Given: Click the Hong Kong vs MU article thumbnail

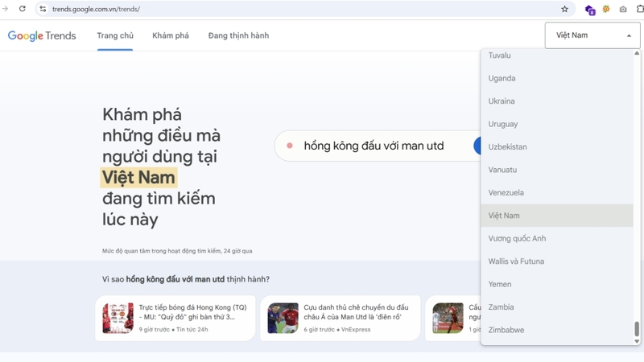Looking at the screenshot, I should (118, 318).
